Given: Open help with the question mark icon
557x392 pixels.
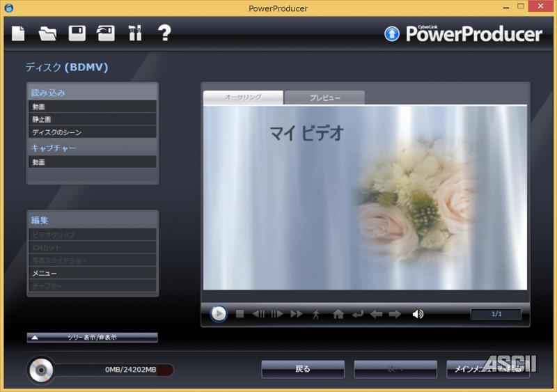Looking at the screenshot, I should [164, 33].
